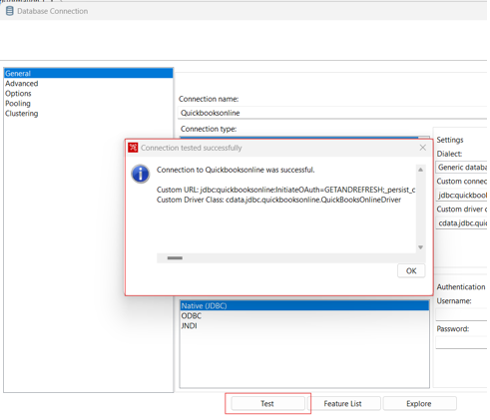The image size is (490, 420).
Task: Click the Custom Driver Class text line
Action: pyautogui.click(x=279, y=200)
